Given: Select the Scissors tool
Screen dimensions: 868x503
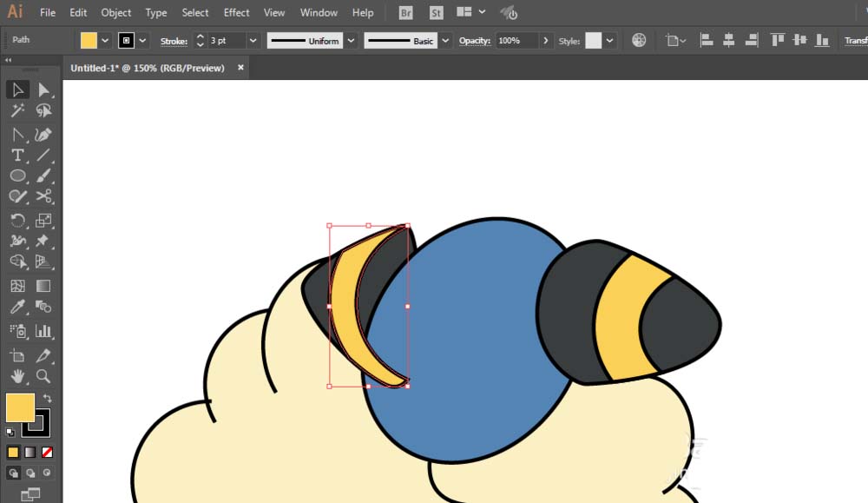Looking at the screenshot, I should tap(43, 196).
